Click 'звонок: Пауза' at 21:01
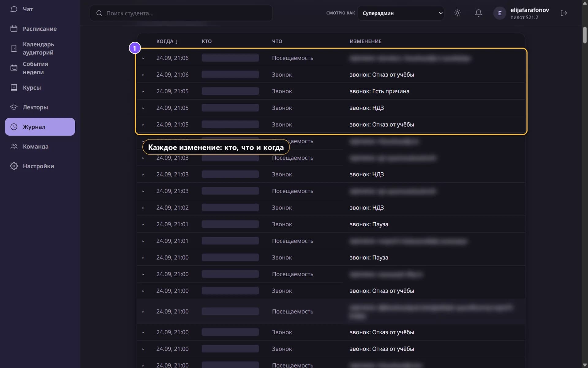The width and height of the screenshot is (588, 368). click(x=369, y=224)
